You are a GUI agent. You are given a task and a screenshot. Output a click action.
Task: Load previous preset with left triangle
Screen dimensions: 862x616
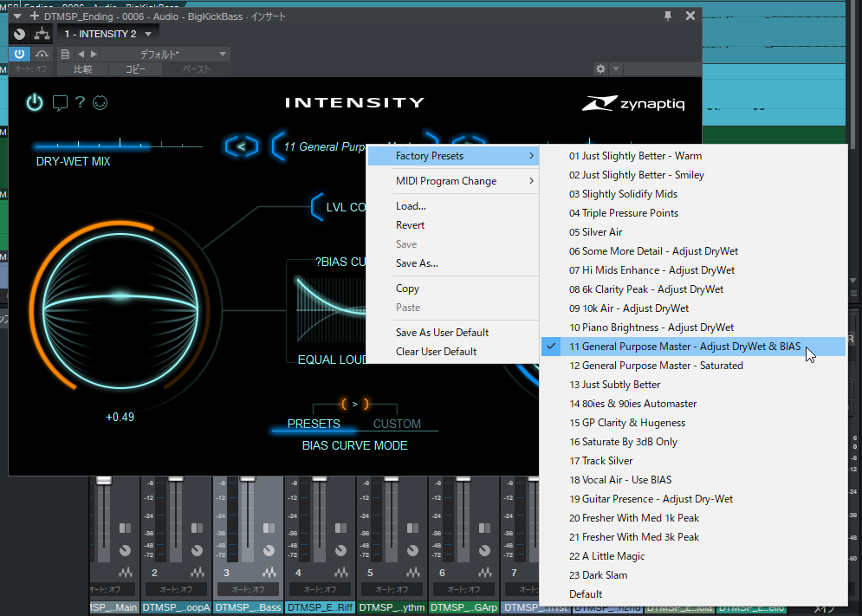(81, 54)
